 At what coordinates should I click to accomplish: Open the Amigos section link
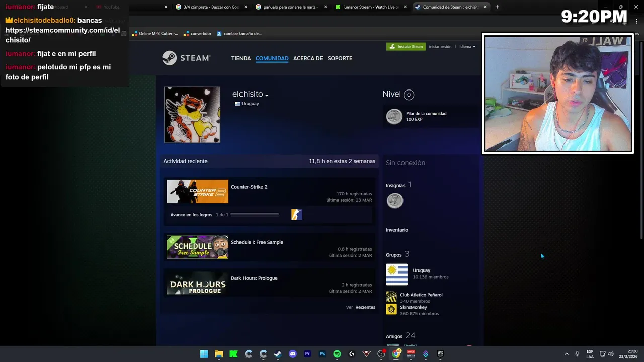point(394,336)
